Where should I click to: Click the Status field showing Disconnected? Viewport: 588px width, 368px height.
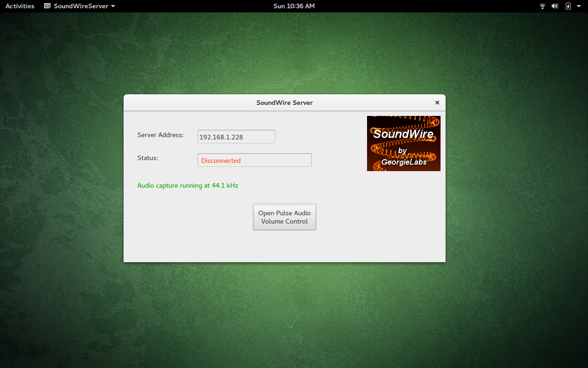pyautogui.click(x=254, y=160)
